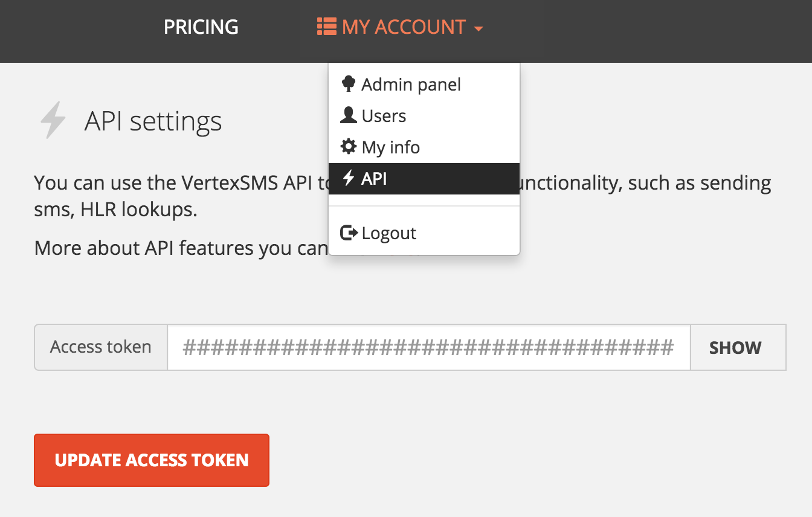812x517 pixels.
Task: Click the tree icon beside Admin panel
Action: 349,84
